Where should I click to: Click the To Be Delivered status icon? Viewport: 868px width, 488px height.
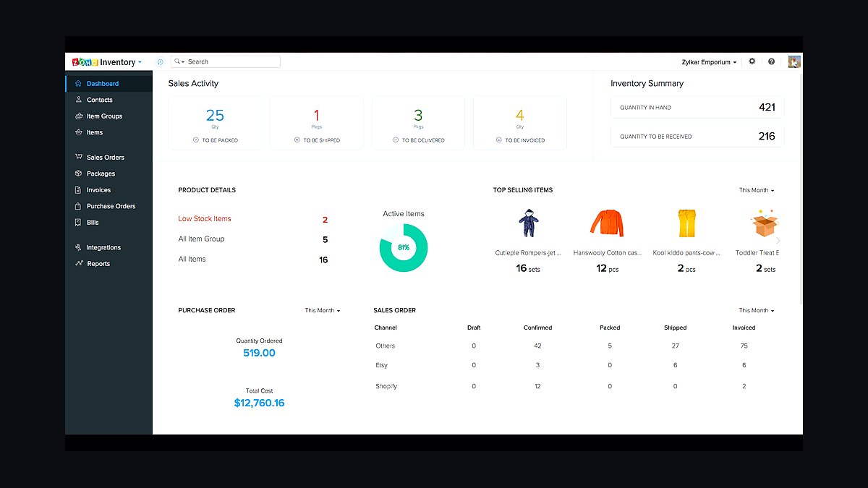tap(396, 140)
